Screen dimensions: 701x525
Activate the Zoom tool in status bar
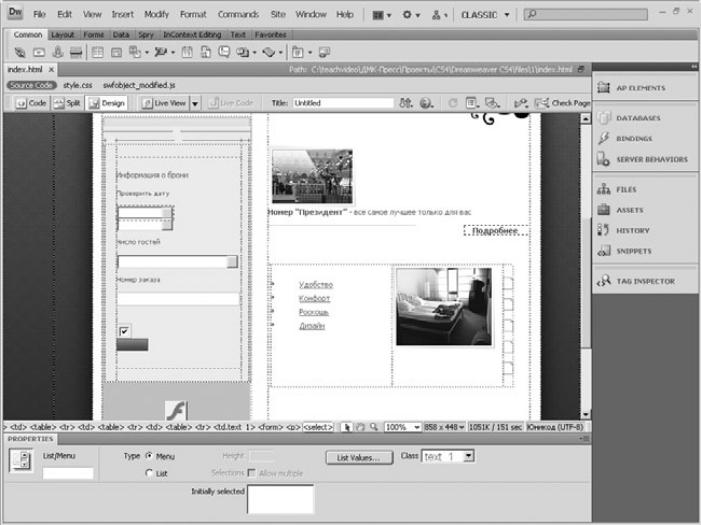374,428
